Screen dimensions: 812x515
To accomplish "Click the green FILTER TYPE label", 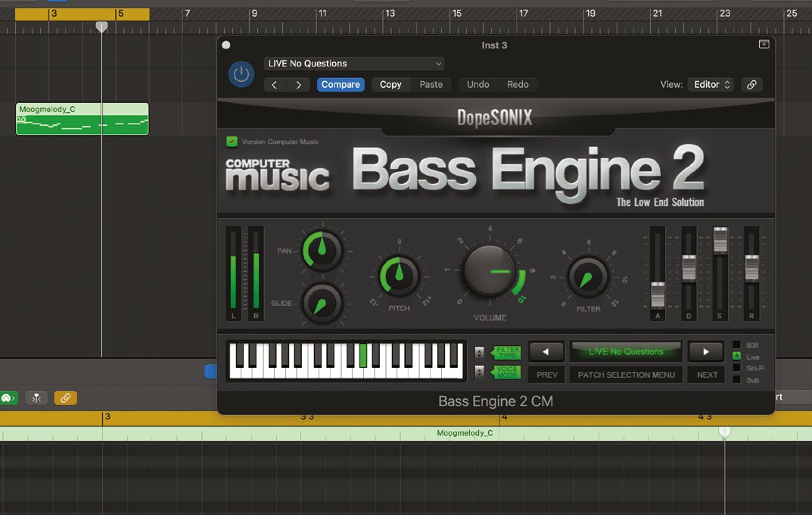I will [x=506, y=353].
